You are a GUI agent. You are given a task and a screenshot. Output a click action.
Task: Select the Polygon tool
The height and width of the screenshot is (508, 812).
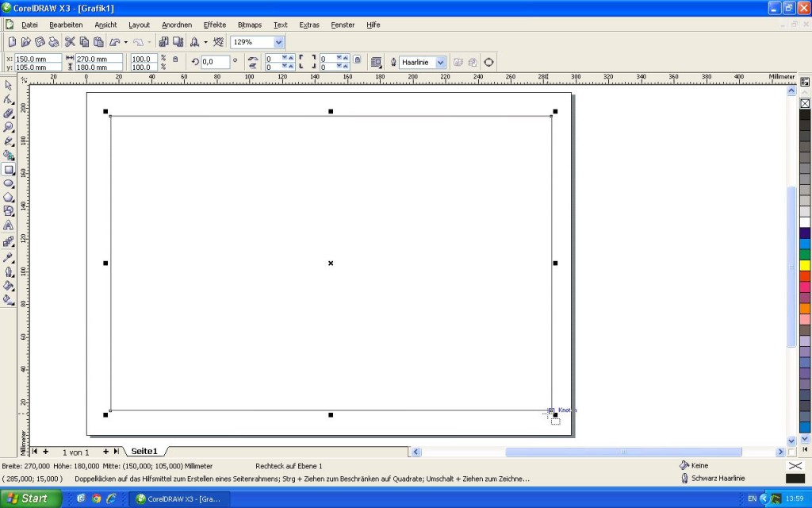[x=8, y=198]
